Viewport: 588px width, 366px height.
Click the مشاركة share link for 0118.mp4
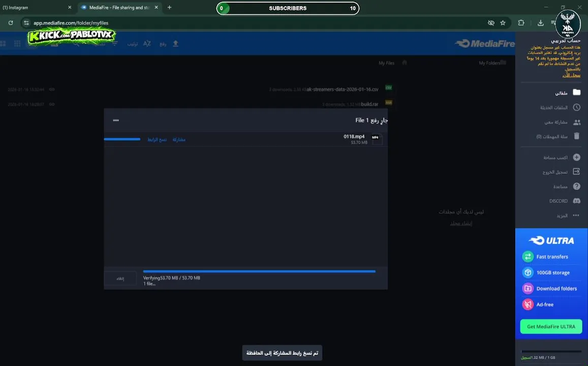[x=179, y=139]
